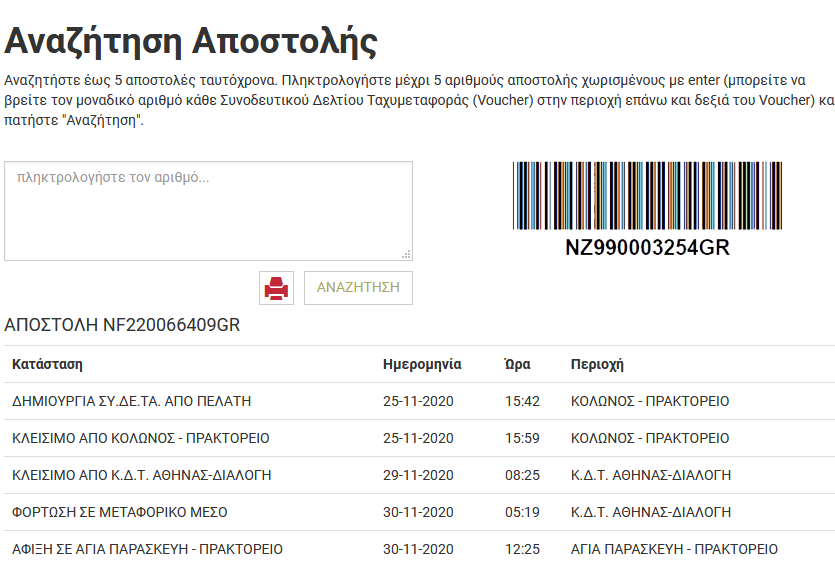
Task: Select the ΔΗΜΙΟΥΡΓΙΑ ΣΥ.ΔΕ.ΤΑ. ΑΠΟ ΠΕΛΑΤΗ status row
Action: 131,401
